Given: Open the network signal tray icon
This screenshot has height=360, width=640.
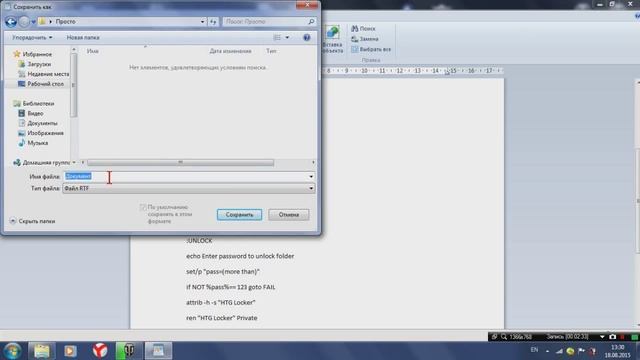Looking at the screenshot, I should (x=559, y=351).
